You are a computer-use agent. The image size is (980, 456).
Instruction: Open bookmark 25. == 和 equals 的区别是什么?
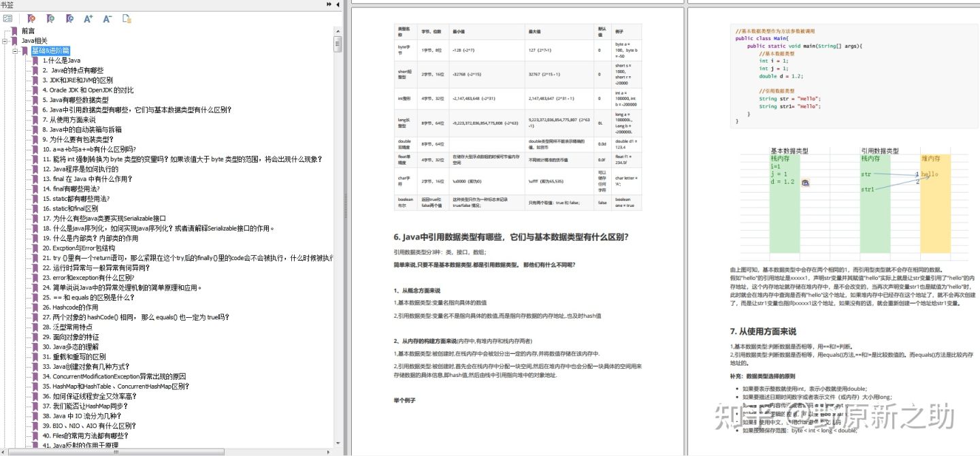point(88,297)
